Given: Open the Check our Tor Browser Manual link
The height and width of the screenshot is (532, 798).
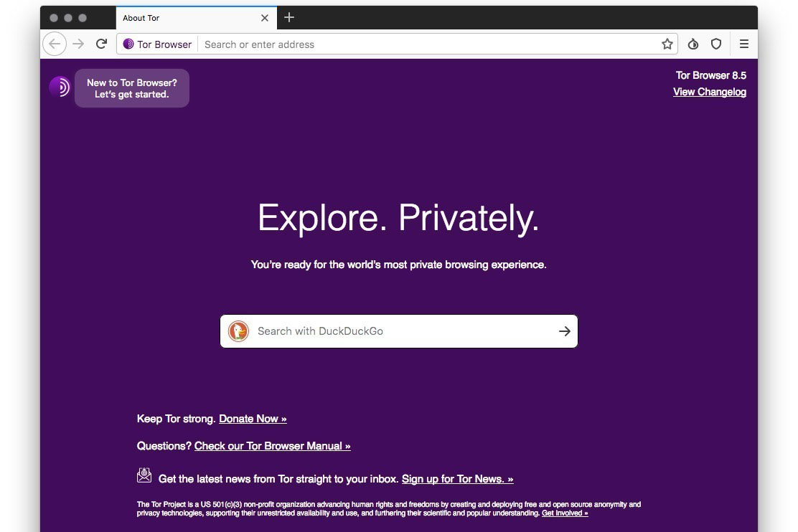Looking at the screenshot, I should (272, 446).
